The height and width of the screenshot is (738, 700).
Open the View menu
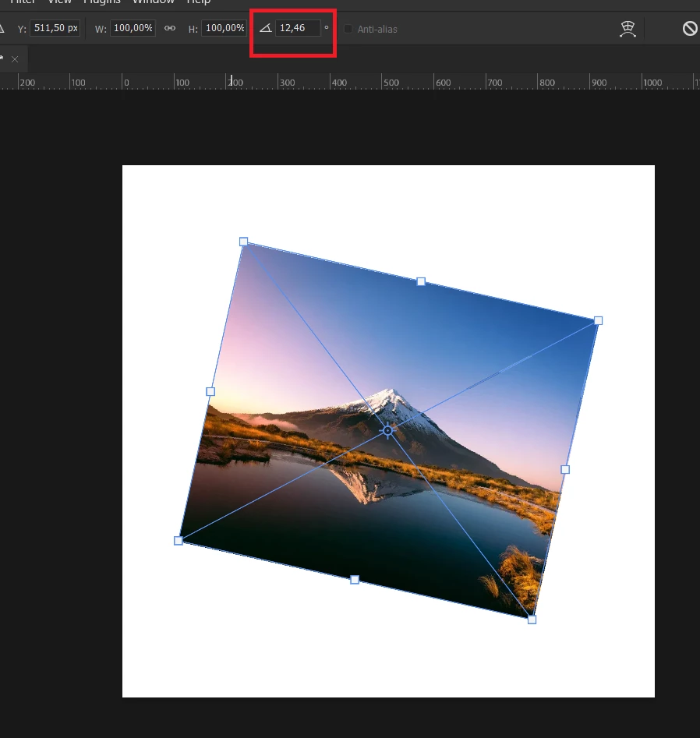coord(60,2)
